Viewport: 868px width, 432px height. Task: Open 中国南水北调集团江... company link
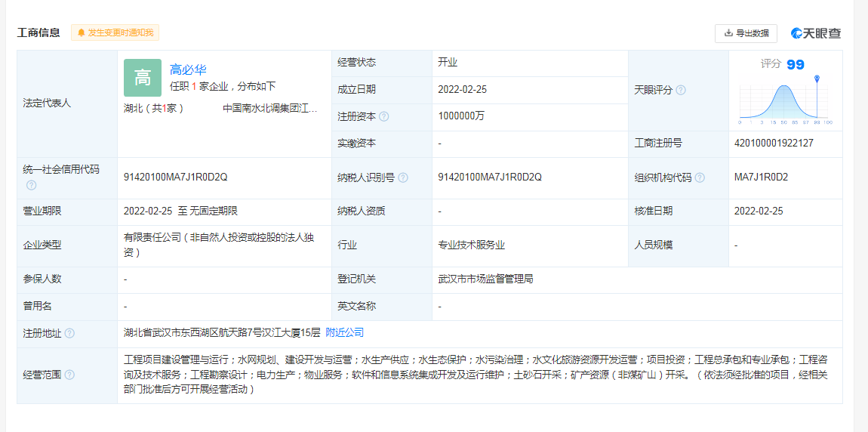(270, 109)
